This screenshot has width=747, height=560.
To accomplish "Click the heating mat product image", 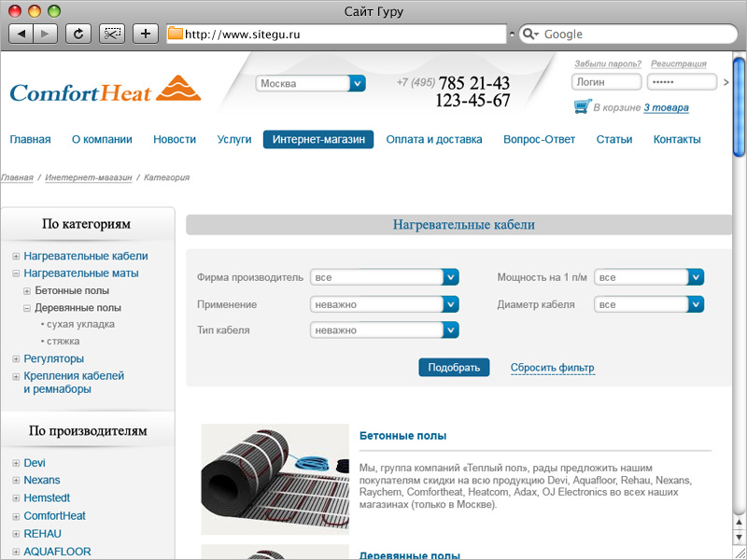I will coord(275,479).
